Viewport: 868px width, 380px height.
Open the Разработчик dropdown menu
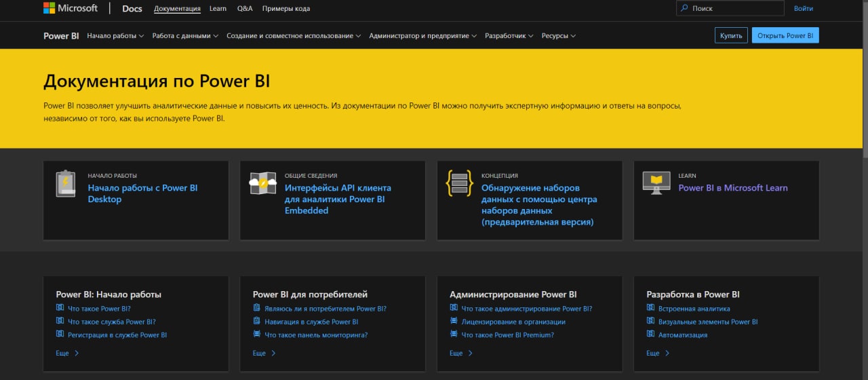click(x=509, y=35)
